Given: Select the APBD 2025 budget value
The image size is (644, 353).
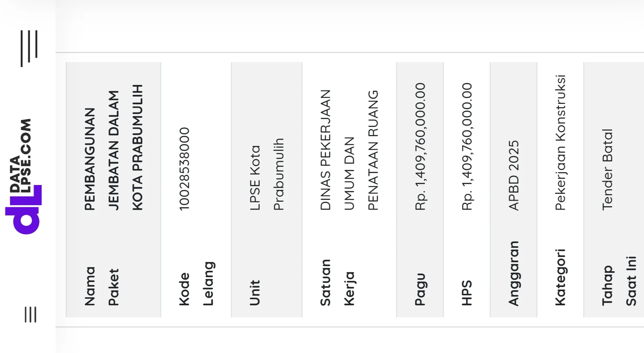Looking at the screenshot, I should point(514,175).
